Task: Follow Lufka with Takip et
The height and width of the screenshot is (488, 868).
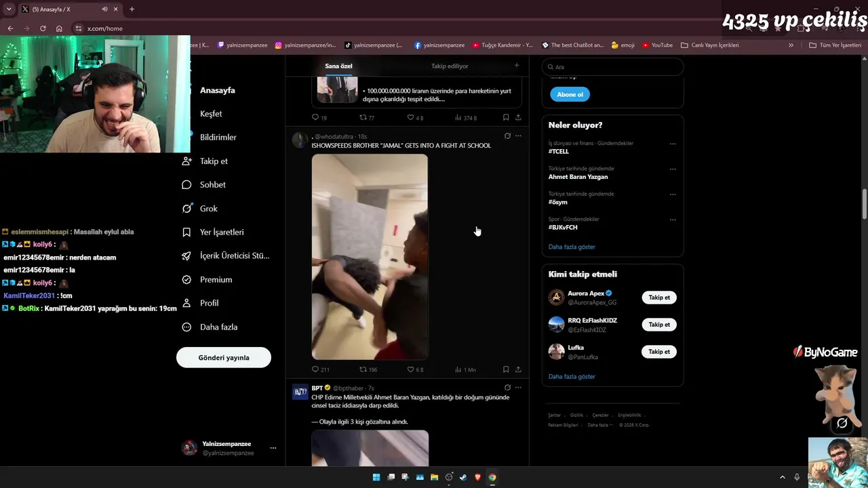Action: point(659,352)
